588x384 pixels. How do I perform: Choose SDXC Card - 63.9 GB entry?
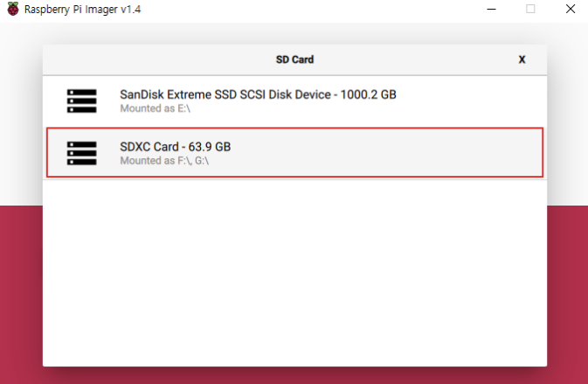(294, 152)
